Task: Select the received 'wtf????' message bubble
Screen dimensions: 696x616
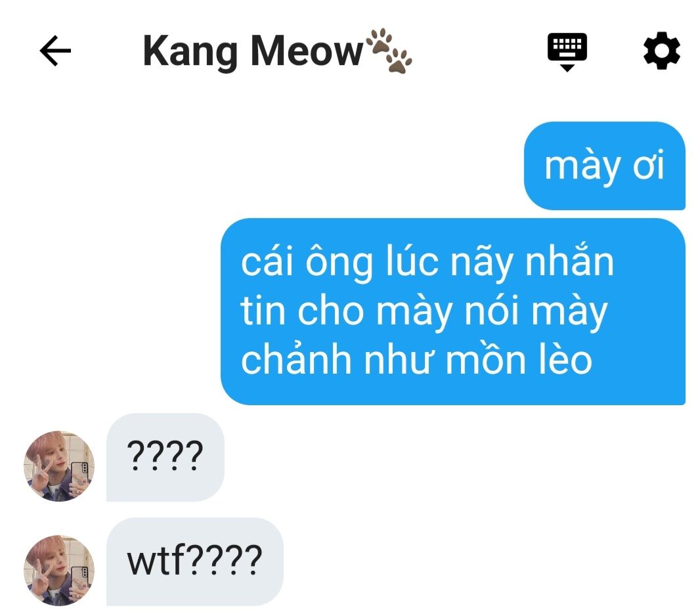Action: (195, 561)
